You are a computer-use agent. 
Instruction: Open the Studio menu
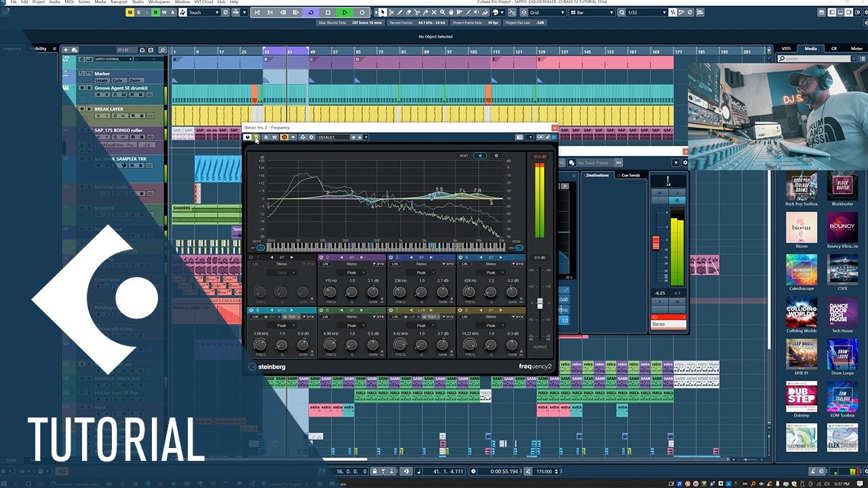(x=138, y=2)
